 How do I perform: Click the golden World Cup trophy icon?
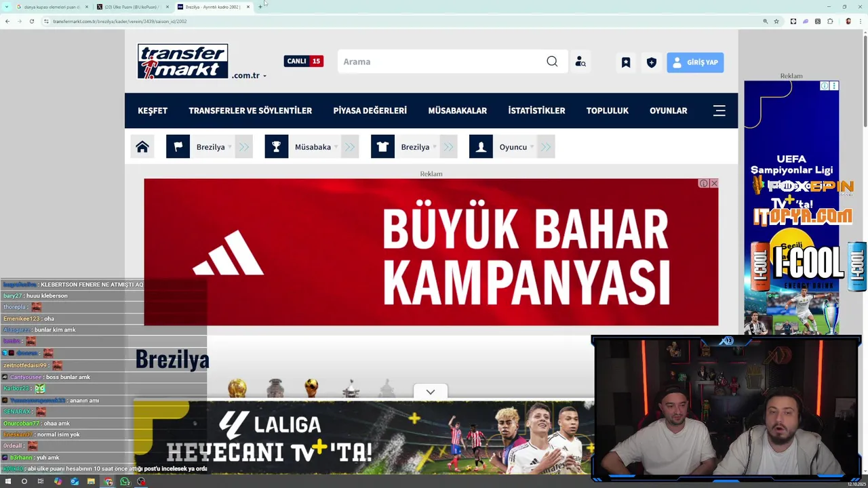point(237,388)
